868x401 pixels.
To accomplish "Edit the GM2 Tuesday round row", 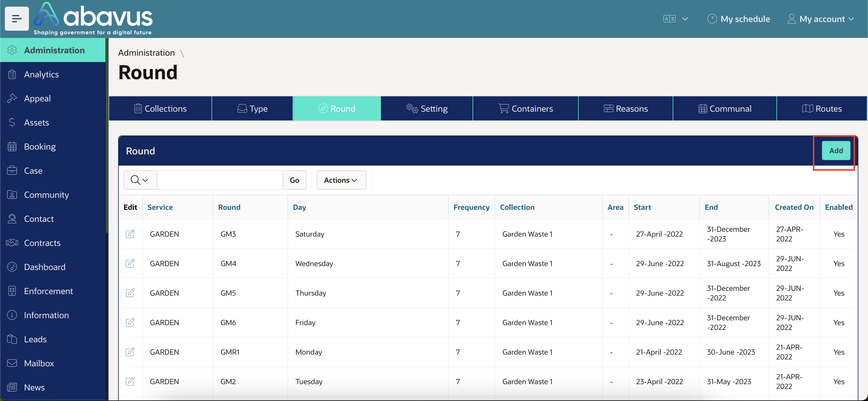I will pos(130,381).
